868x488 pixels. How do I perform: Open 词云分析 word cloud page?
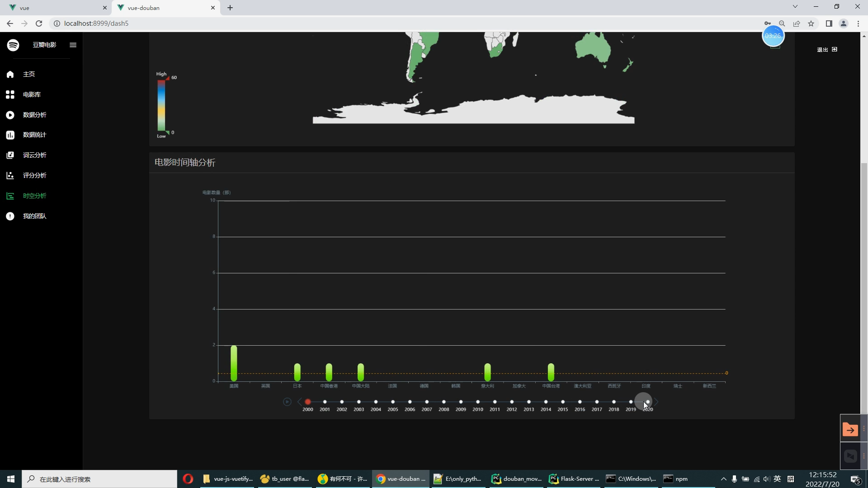[34, 155]
